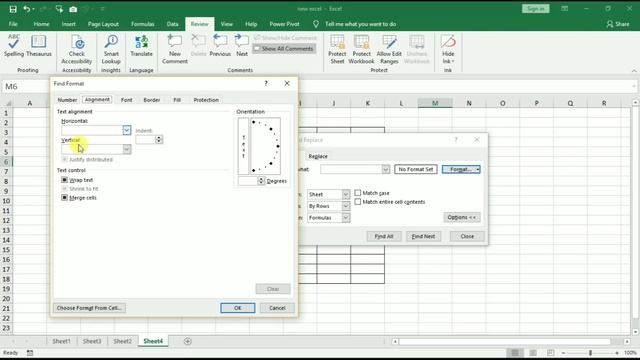
Task: Go to Next comment
Action: [242, 46]
